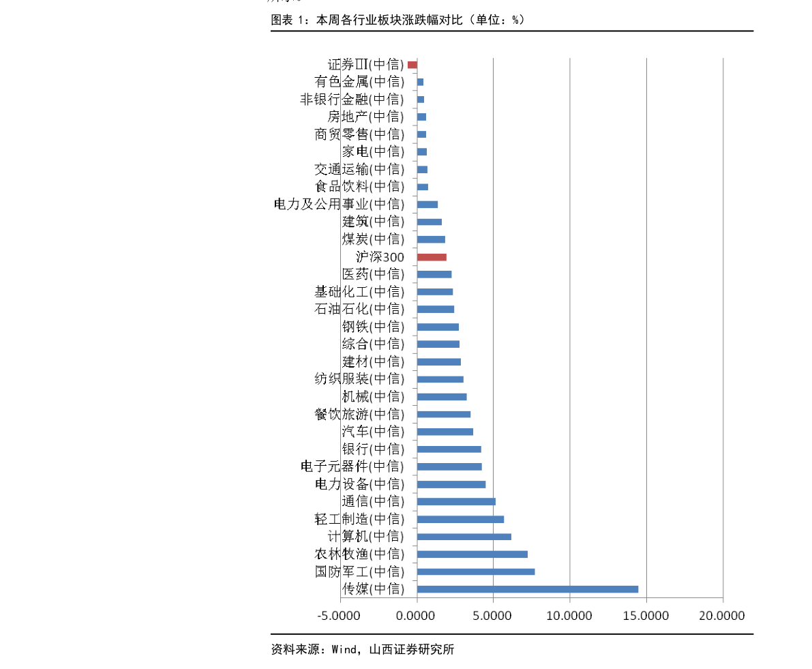Click the 食品饮料(中信) bar

pyautogui.click(x=421, y=187)
